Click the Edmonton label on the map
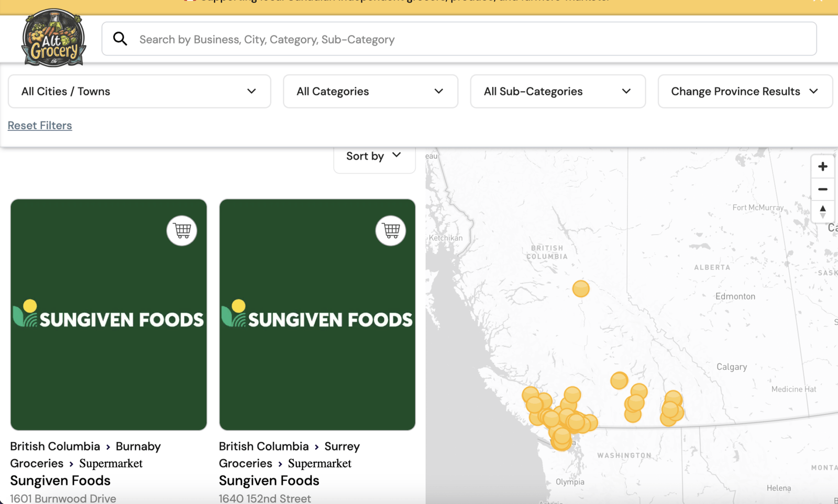This screenshot has height=504, width=838. point(735,296)
